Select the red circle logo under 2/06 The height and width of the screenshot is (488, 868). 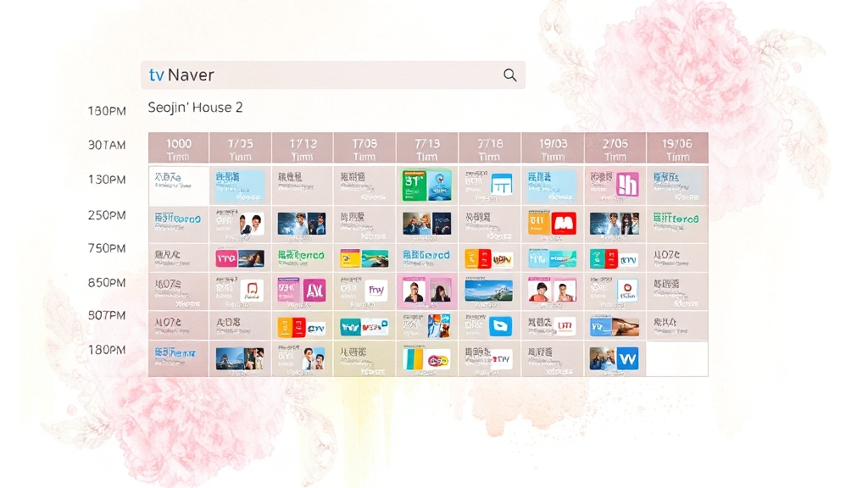(x=628, y=290)
